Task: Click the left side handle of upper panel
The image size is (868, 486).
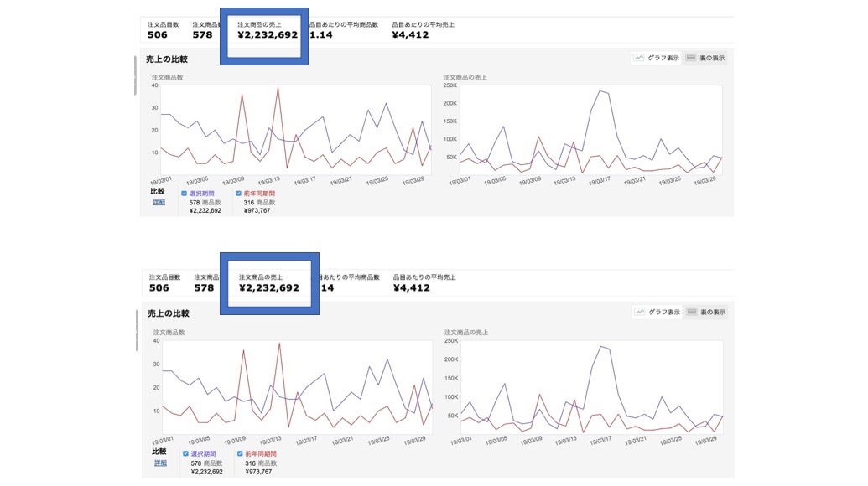Action: click(x=135, y=77)
